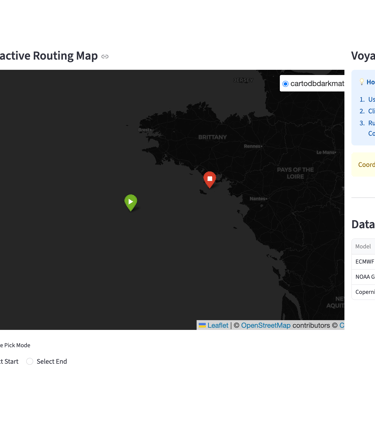This screenshot has width=375, height=440.
Task: Click the green start marker on map
Action: [131, 202]
